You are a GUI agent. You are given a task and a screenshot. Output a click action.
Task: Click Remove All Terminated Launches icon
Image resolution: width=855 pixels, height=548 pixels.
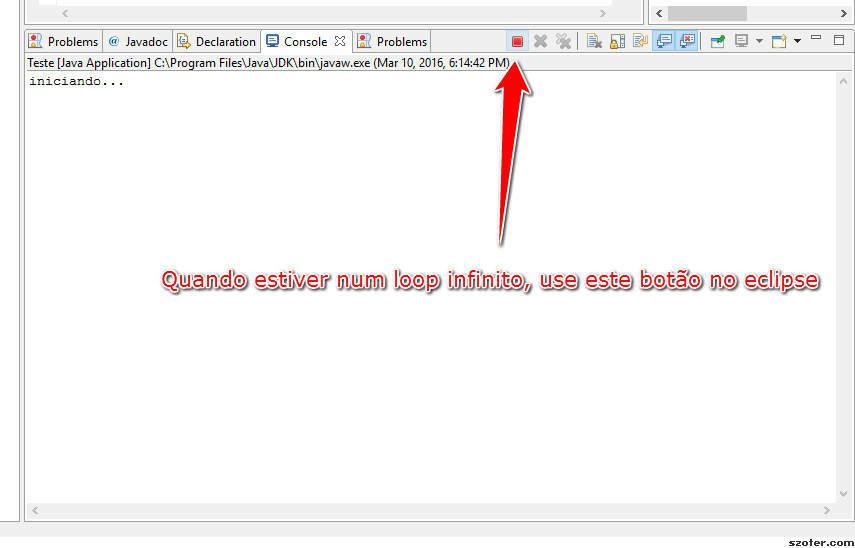[563, 41]
